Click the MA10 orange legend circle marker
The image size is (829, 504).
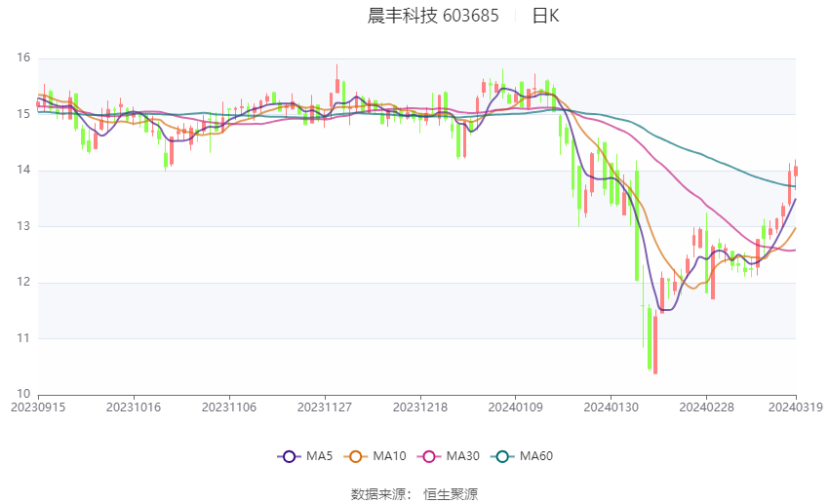coord(357,456)
